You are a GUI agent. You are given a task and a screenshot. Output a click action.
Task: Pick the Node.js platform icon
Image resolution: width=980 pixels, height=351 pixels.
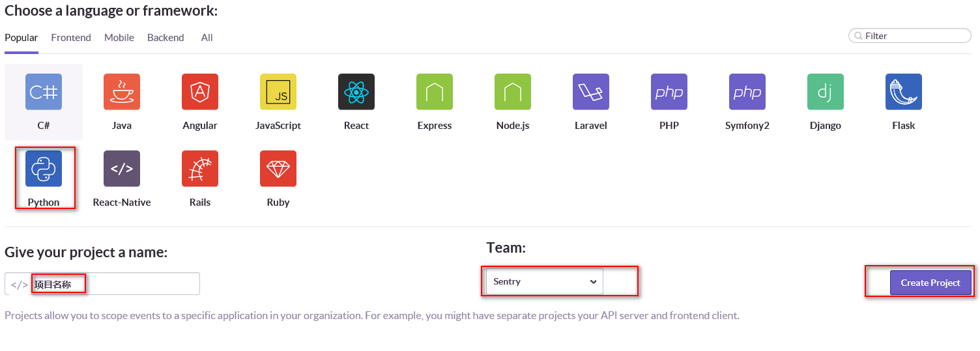pyautogui.click(x=513, y=92)
